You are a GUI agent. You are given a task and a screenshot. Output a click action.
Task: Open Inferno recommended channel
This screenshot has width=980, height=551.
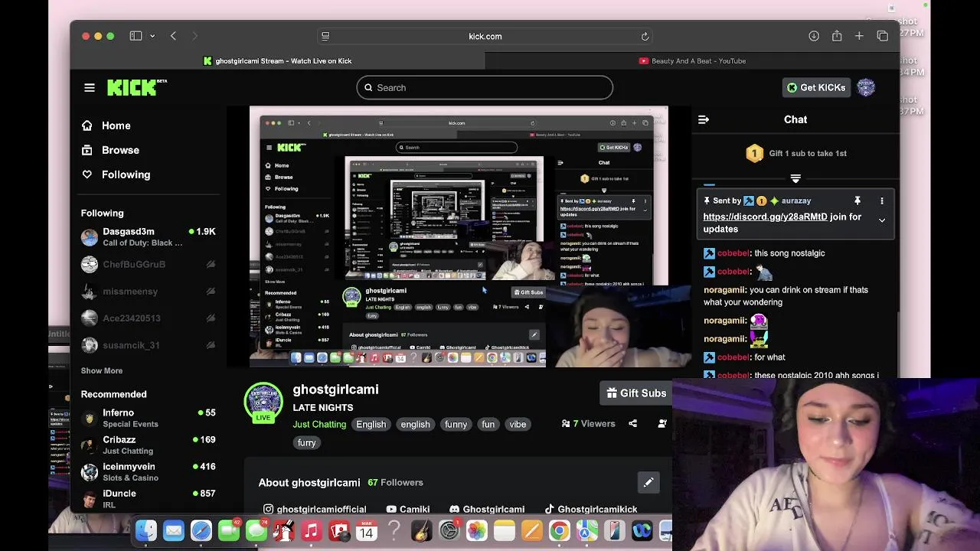(x=149, y=418)
